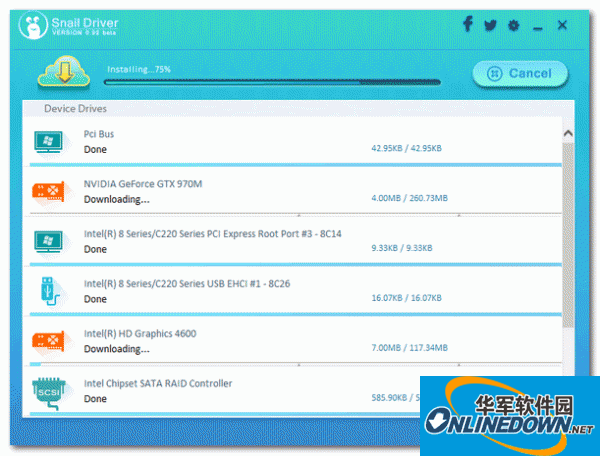
Task: Click the HD Graphics 4600 download progress bar
Action: click(295, 363)
